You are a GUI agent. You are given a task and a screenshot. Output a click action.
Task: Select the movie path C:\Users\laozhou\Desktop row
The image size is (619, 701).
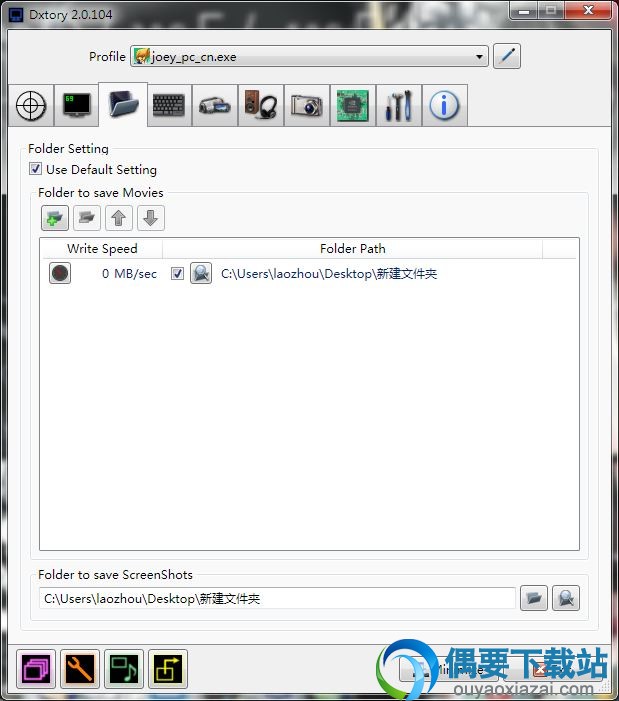[329, 273]
